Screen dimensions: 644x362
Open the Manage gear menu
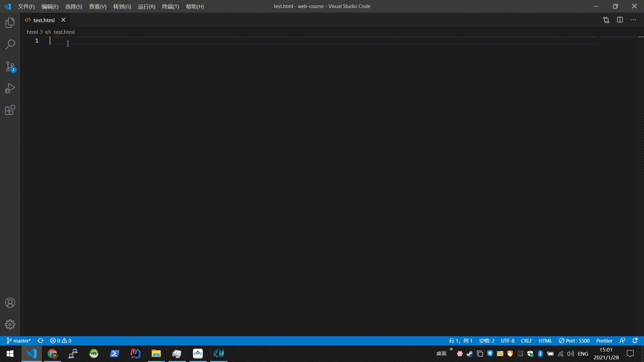(x=10, y=324)
